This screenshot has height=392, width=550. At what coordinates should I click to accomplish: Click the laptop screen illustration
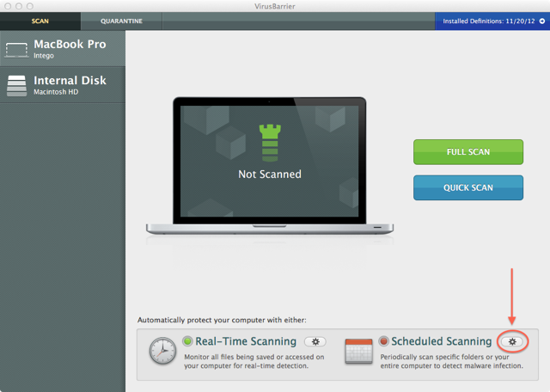coord(269,161)
